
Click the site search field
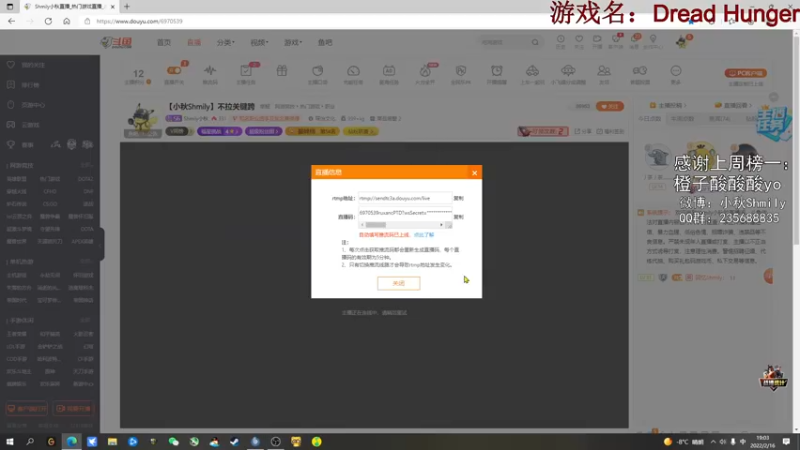(x=504, y=42)
